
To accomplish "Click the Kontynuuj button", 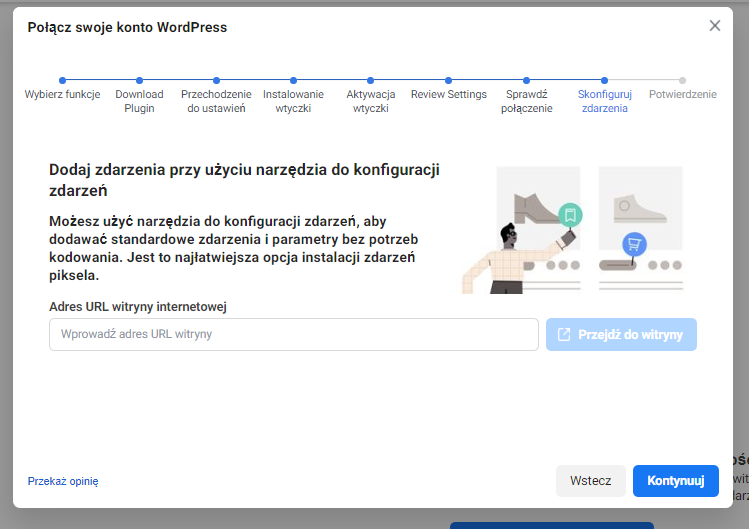I will pos(675,481).
